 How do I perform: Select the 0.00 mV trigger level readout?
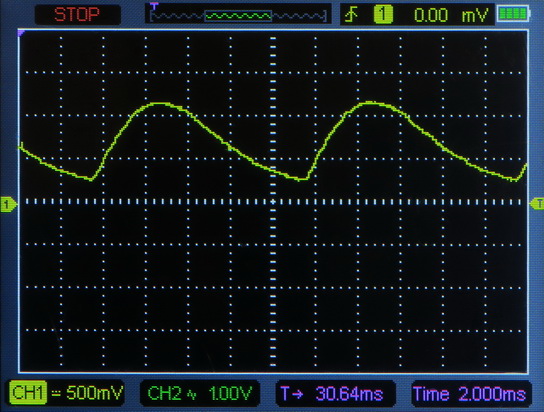tap(451, 15)
